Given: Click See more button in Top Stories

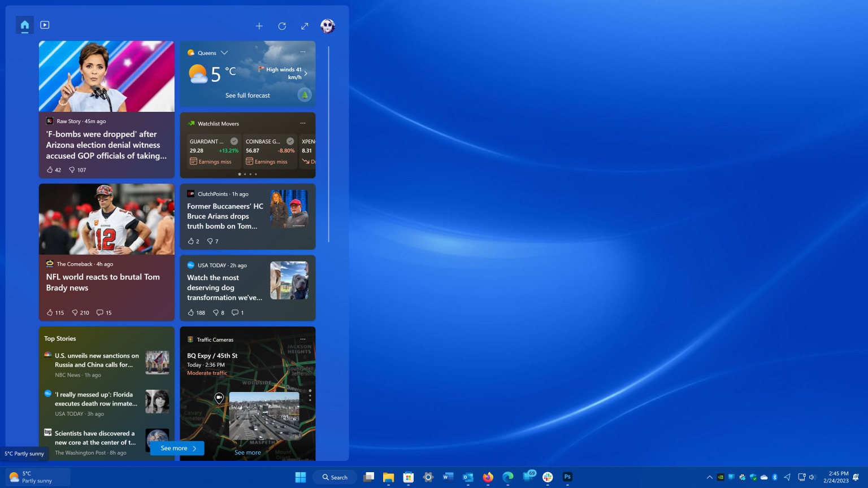Looking at the screenshot, I should click(x=177, y=448).
